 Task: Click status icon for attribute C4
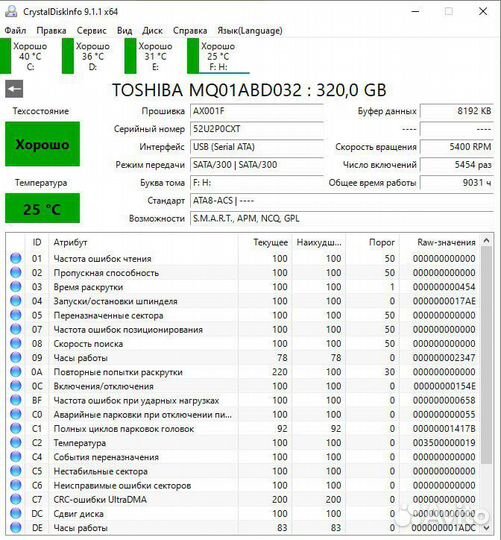coord(15,457)
